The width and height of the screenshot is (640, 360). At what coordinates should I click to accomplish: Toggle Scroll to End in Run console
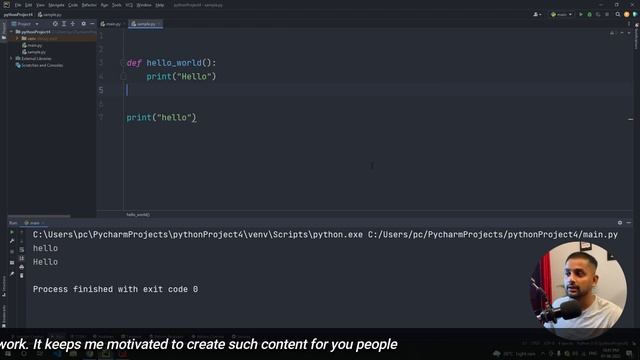tap(22, 258)
